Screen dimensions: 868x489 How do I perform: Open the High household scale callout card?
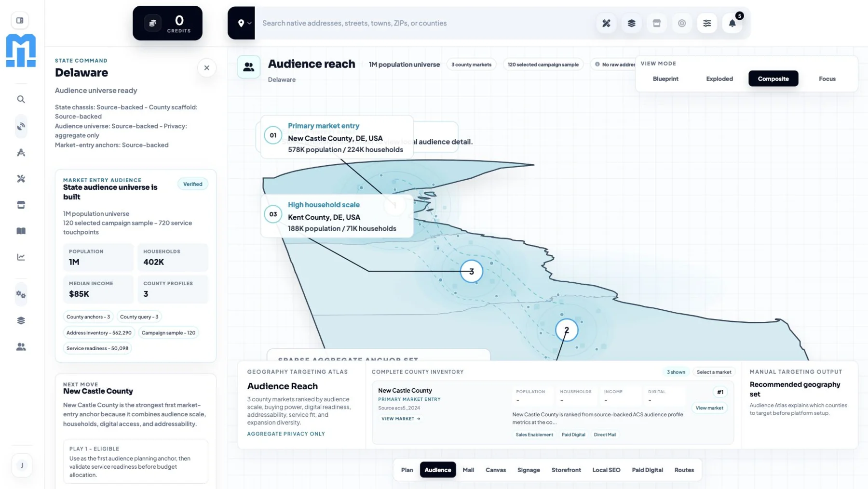click(337, 216)
